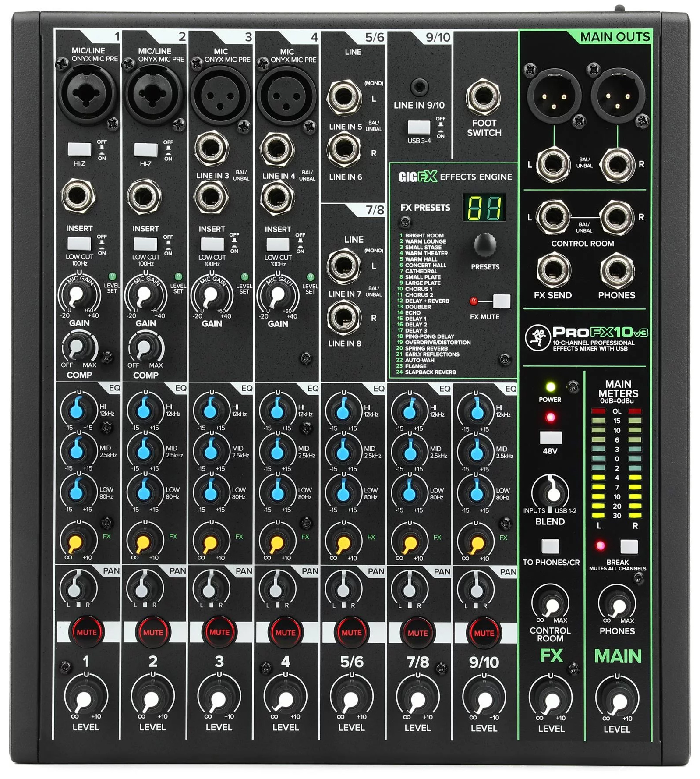Click the FX SEND output jack
Screen dimensions: 700x779
[x=554, y=271]
